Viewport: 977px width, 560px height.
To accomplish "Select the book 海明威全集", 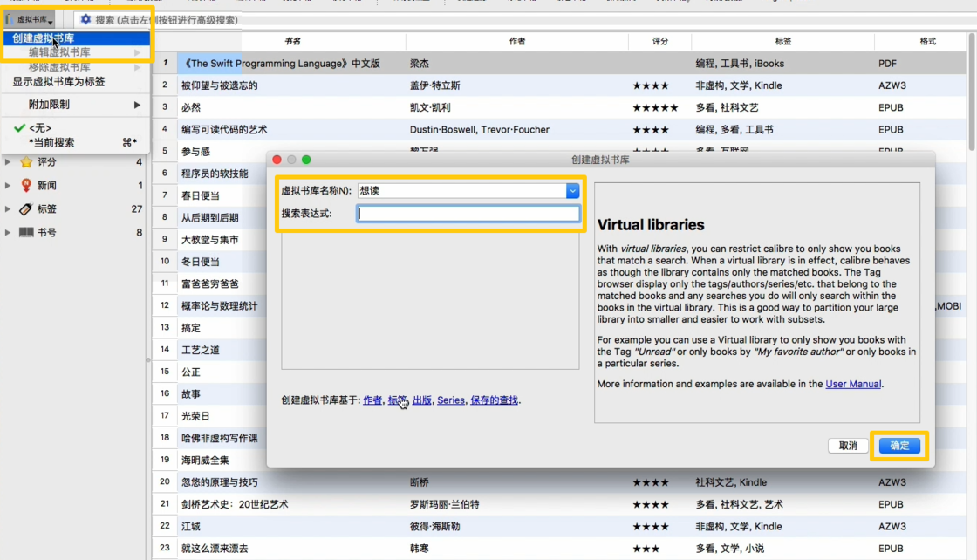I will pos(205,461).
